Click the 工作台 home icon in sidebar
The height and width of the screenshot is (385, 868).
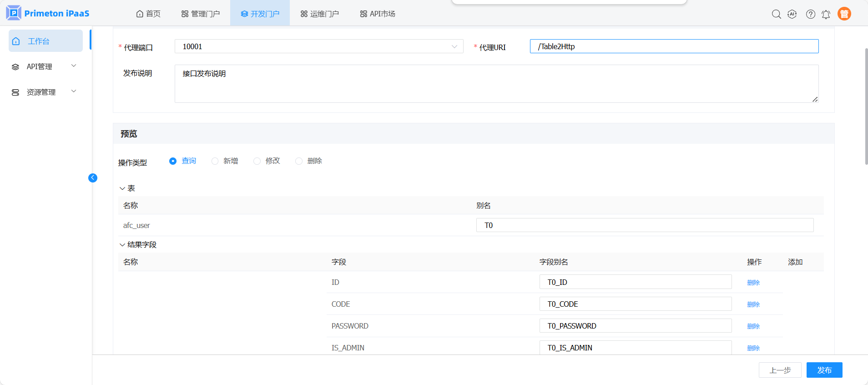pos(16,41)
